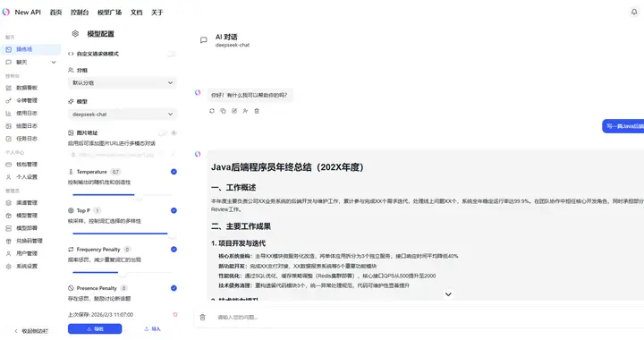Open the deepseek-chat model dropdown
Screen dimensions: 644x340
pos(123,115)
